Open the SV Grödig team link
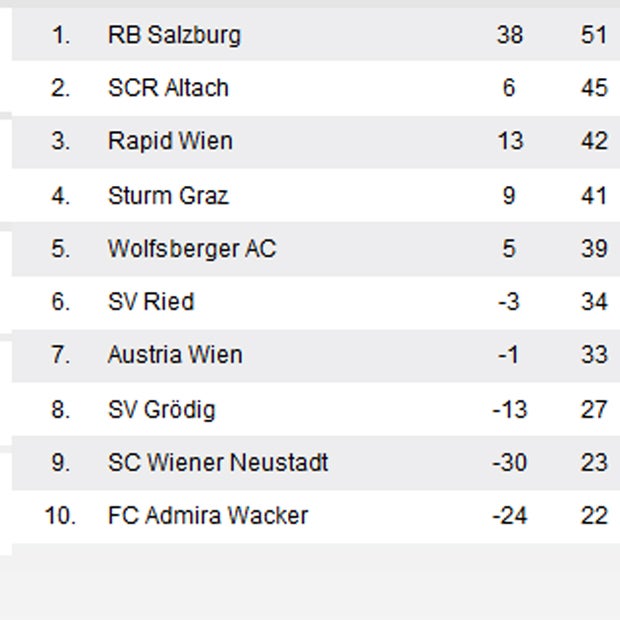620x620 pixels. coord(161,409)
